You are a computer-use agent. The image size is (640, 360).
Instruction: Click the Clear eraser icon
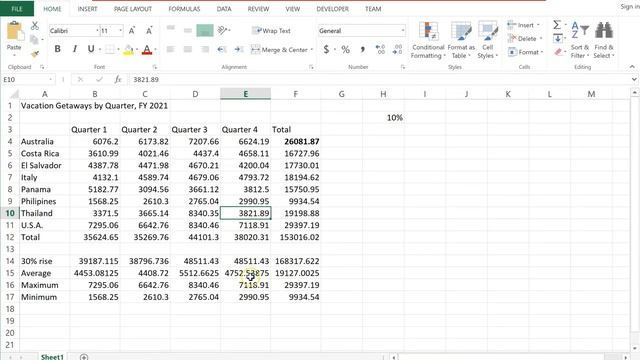tap(558, 52)
